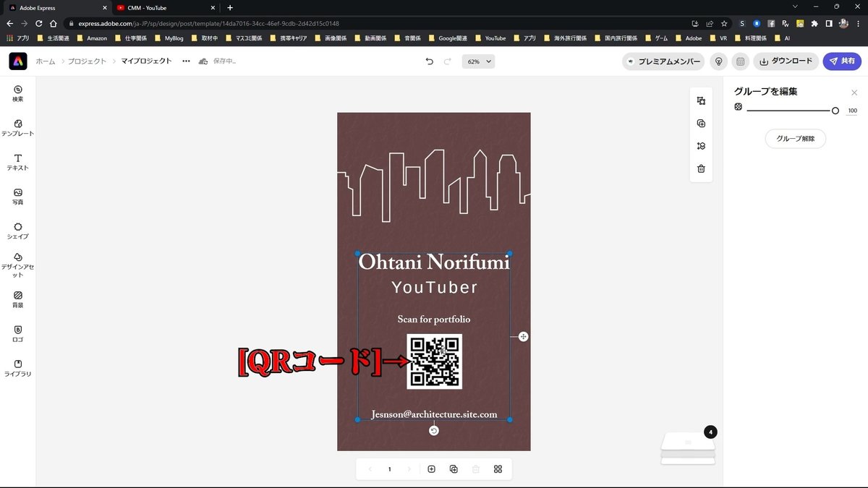This screenshot has width=868, height=488.
Task: Open the MyBlog bookmark folder
Action: 169,38
